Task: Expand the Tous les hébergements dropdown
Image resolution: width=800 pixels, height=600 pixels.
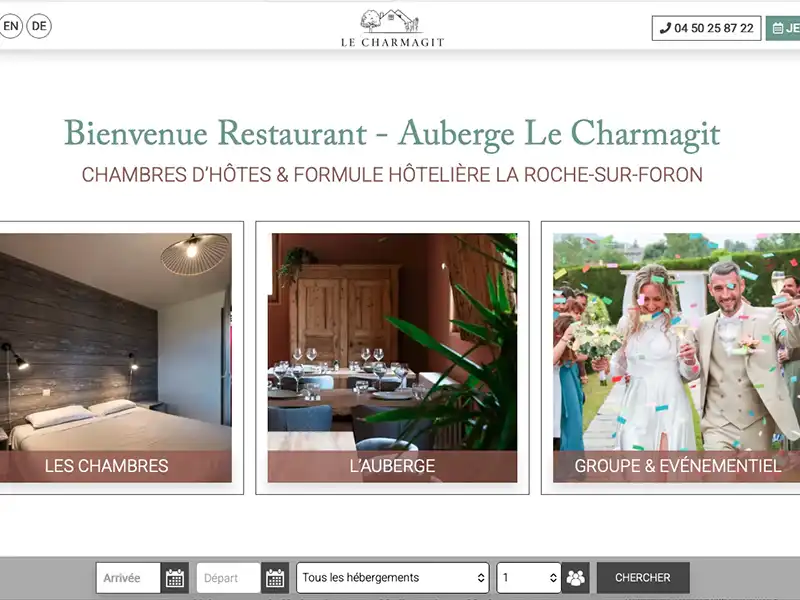Action: tap(393, 578)
